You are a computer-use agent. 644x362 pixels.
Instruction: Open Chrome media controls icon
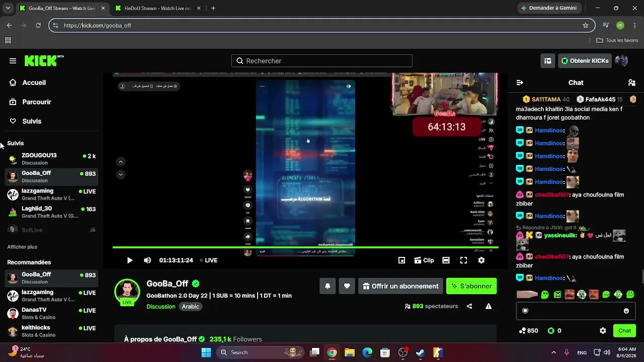click(606, 25)
